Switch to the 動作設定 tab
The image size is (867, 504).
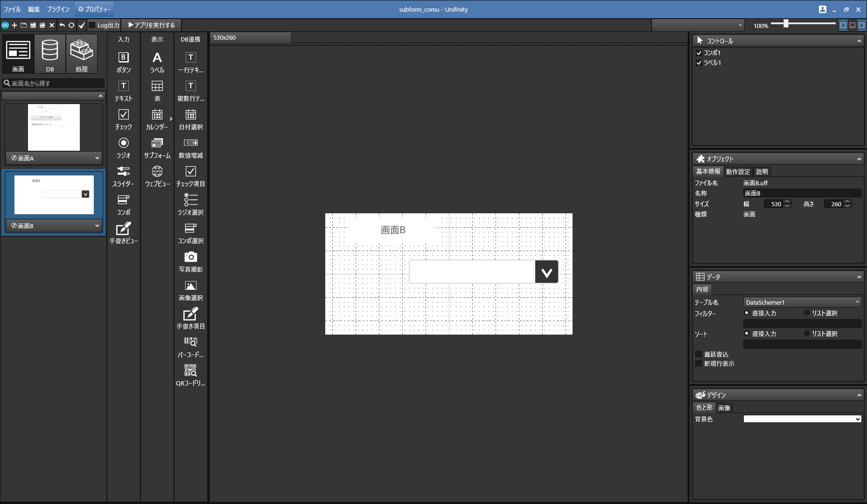tap(738, 172)
